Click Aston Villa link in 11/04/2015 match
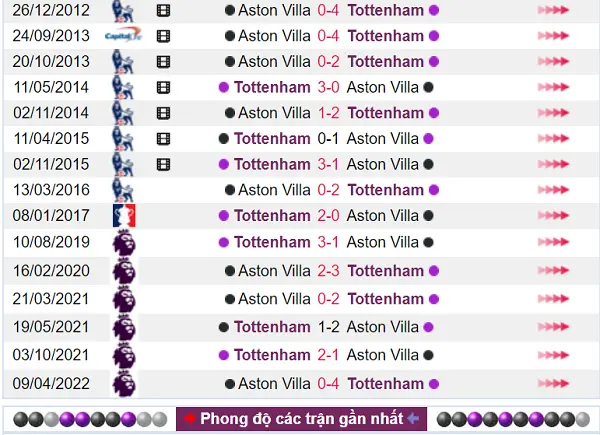This screenshot has width=600, height=435. (x=383, y=138)
